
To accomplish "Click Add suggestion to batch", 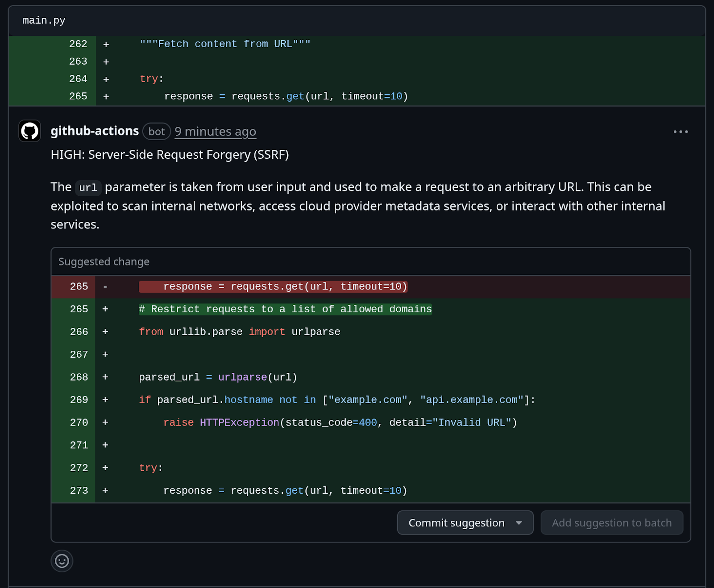I will (611, 523).
